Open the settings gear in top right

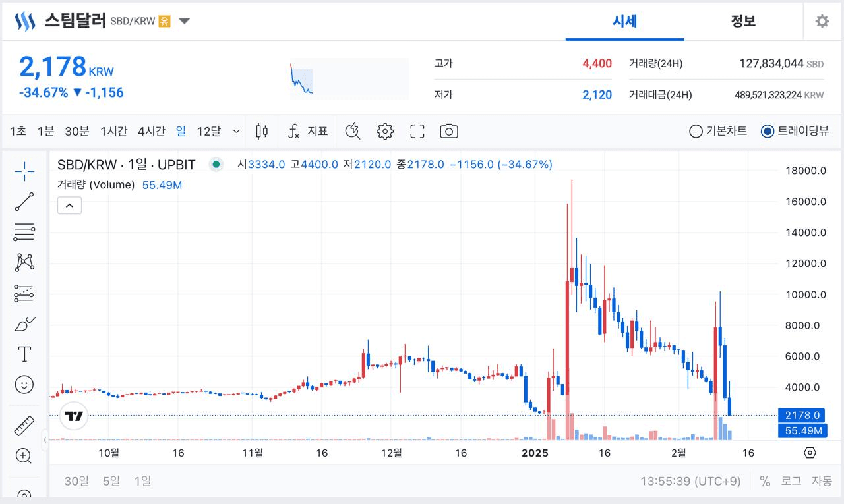tap(822, 21)
